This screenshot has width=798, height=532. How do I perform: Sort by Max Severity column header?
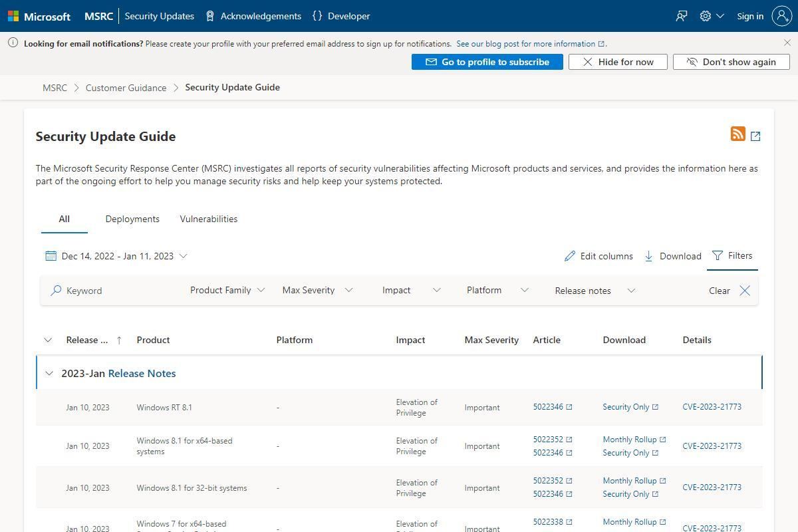(491, 340)
